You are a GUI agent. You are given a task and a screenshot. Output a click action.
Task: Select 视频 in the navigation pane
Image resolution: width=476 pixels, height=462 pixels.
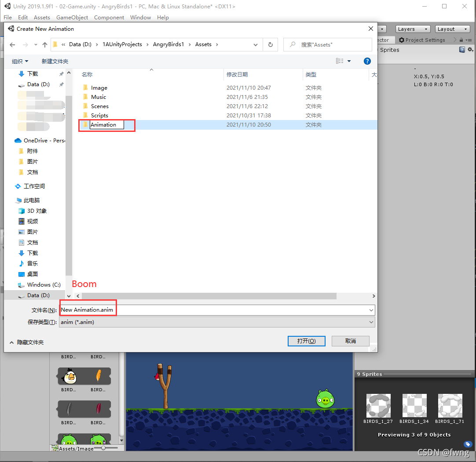point(28,221)
